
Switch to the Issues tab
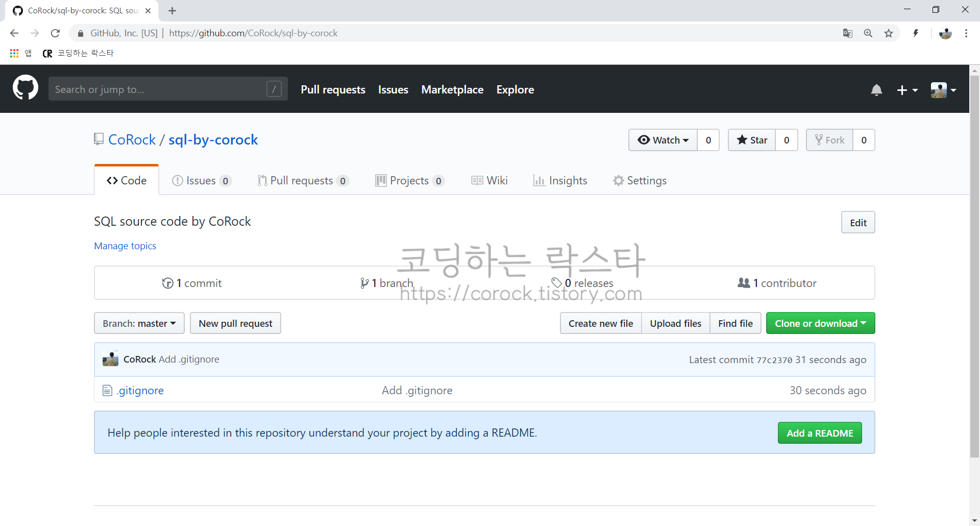(x=202, y=181)
